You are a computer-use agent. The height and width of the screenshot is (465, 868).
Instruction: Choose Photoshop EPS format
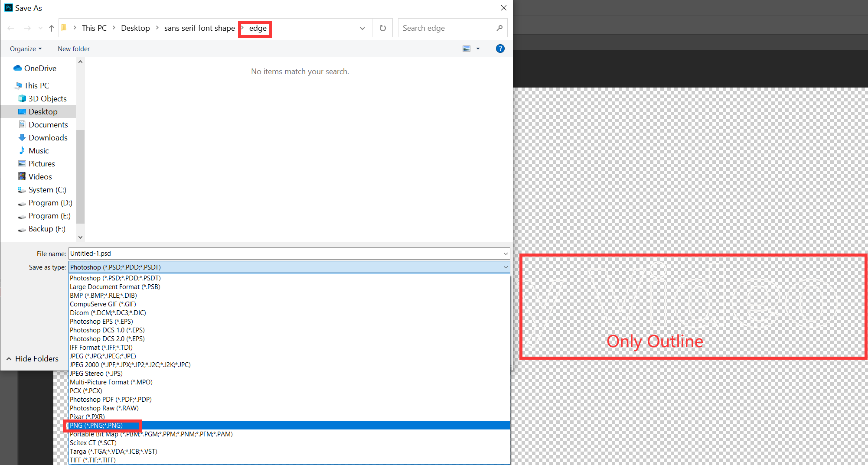(x=289, y=322)
